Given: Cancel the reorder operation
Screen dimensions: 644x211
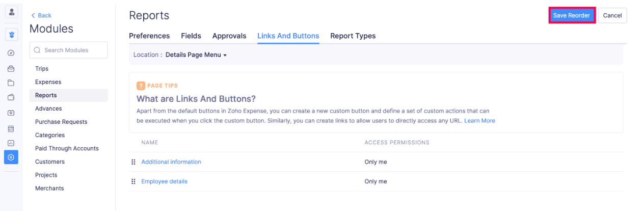Looking at the screenshot, I should pos(612,15).
